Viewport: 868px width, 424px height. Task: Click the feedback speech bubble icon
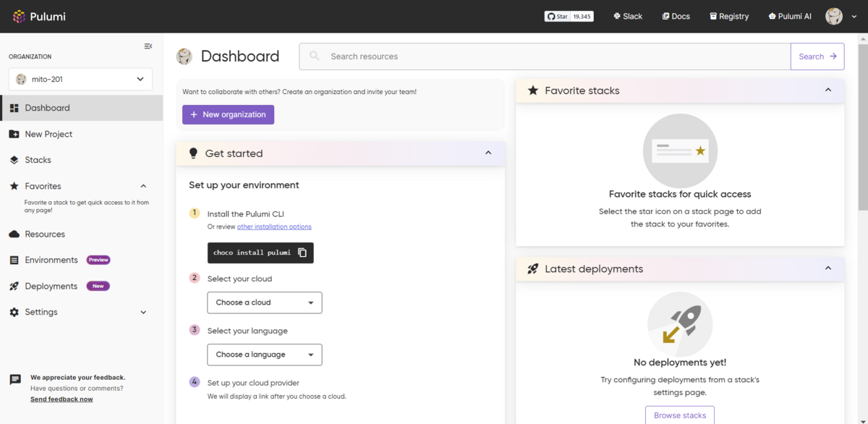pyautogui.click(x=15, y=380)
